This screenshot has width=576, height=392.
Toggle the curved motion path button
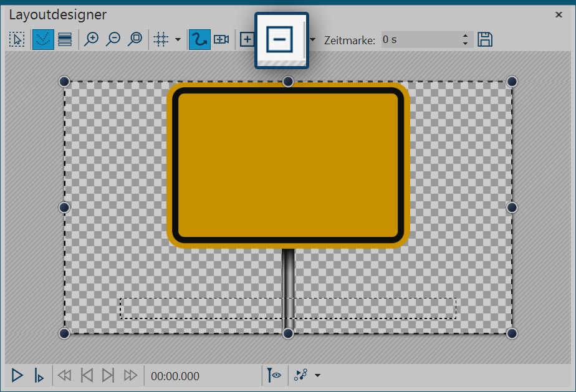tap(199, 40)
